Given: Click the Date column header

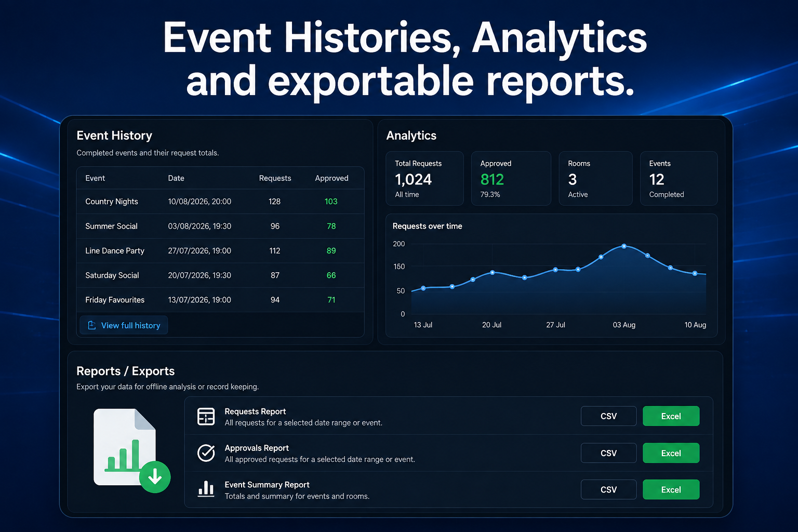Looking at the screenshot, I should click(176, 178).
